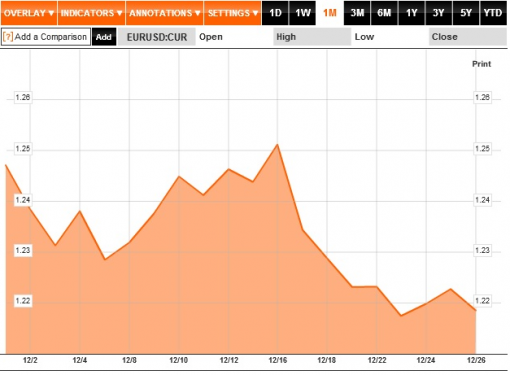Click the EURUSD:CUR ticker label

(157, 37)
